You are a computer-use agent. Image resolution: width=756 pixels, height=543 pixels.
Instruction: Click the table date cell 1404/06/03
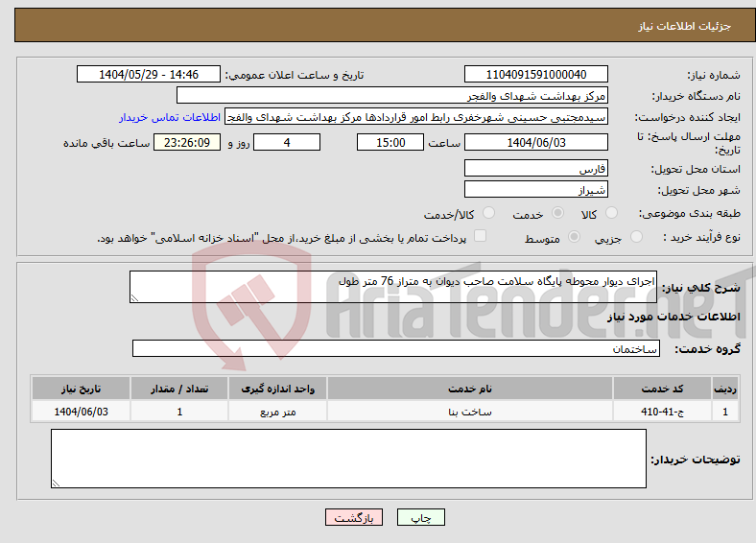[x=81, y=412]
